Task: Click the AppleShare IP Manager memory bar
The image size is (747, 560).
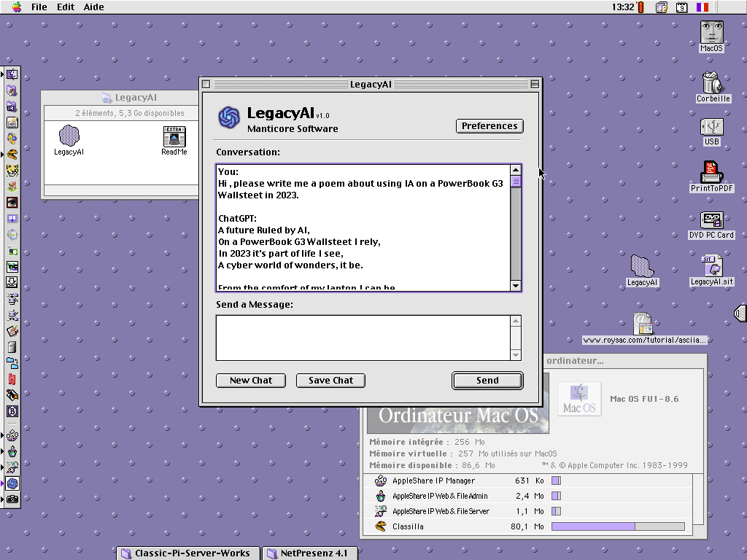Action: tap(556, 481)
